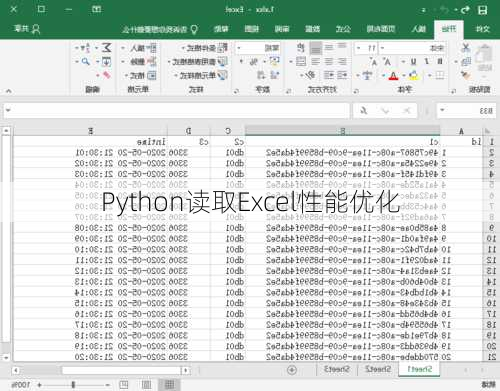This screenshot has width=500, height=391.
Task: Toggle Underline formatting
Action: click(x=413, y=62)
